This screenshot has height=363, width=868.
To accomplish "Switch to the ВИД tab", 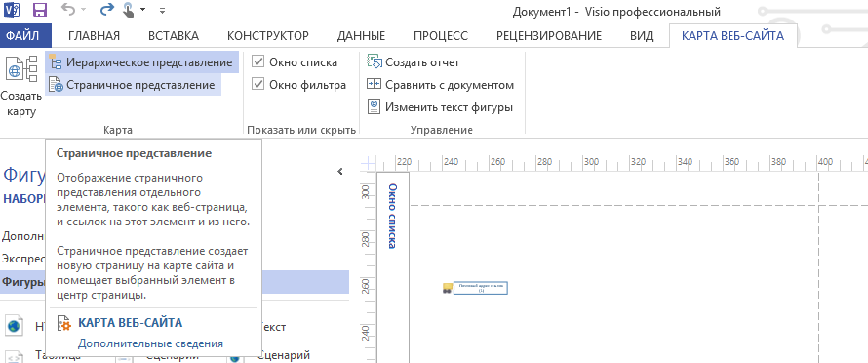I will [642, 36].
